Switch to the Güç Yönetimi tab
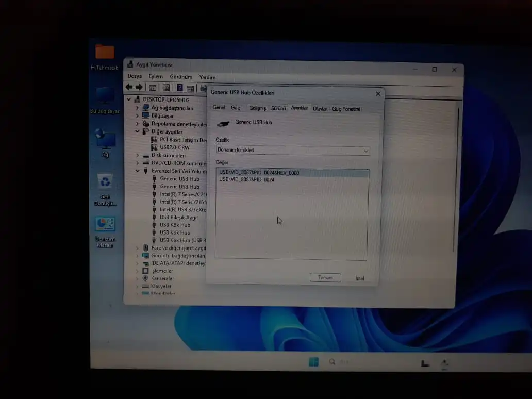 pos(346,109)
